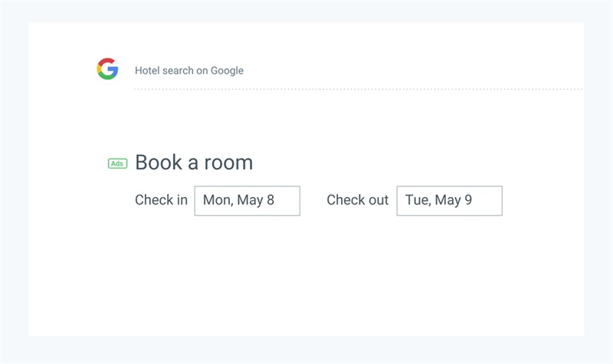
Task: Click the "Hotel search on Google" text
Action: tap(189, 71)
